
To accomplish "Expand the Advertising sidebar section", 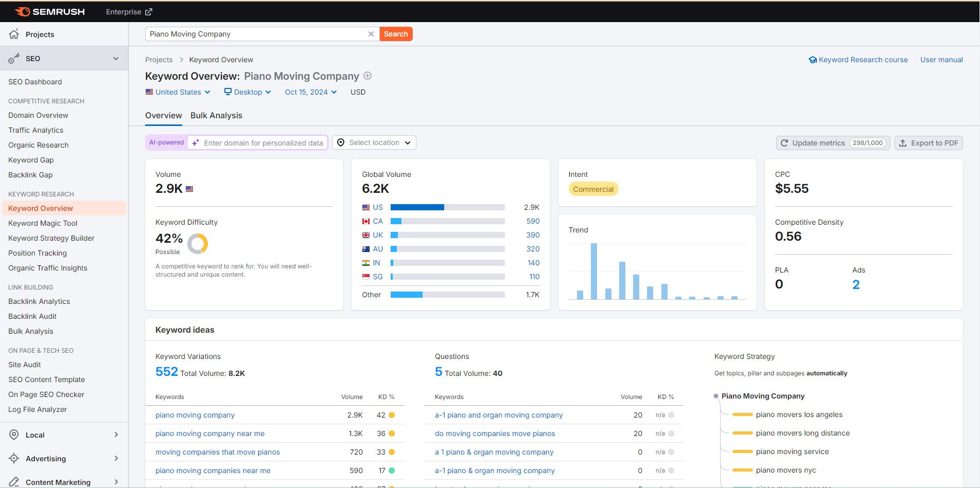I will tap(116, 459).
